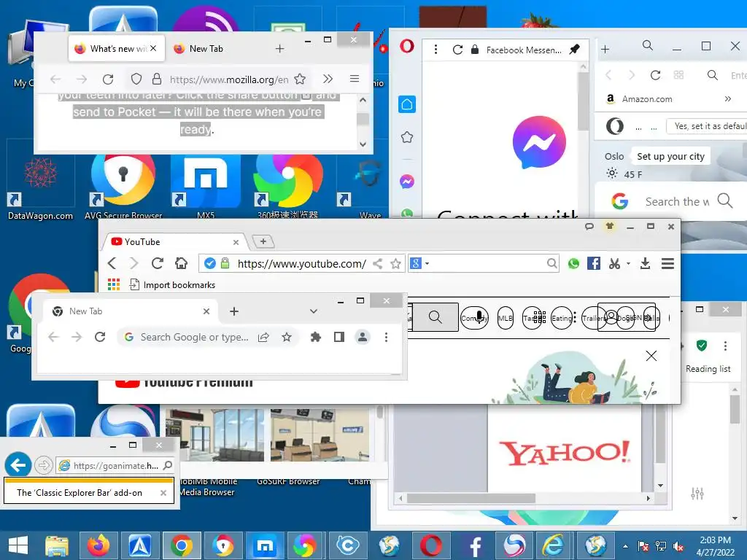Open a new tab in Chrome
The height and width of the screenshot is (560, 747).
234,311
